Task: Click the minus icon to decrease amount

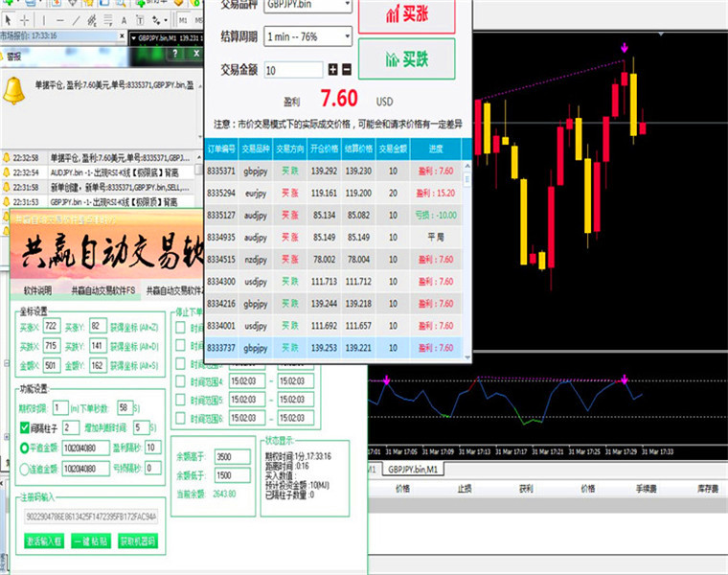Action: (x=347, y=70)
